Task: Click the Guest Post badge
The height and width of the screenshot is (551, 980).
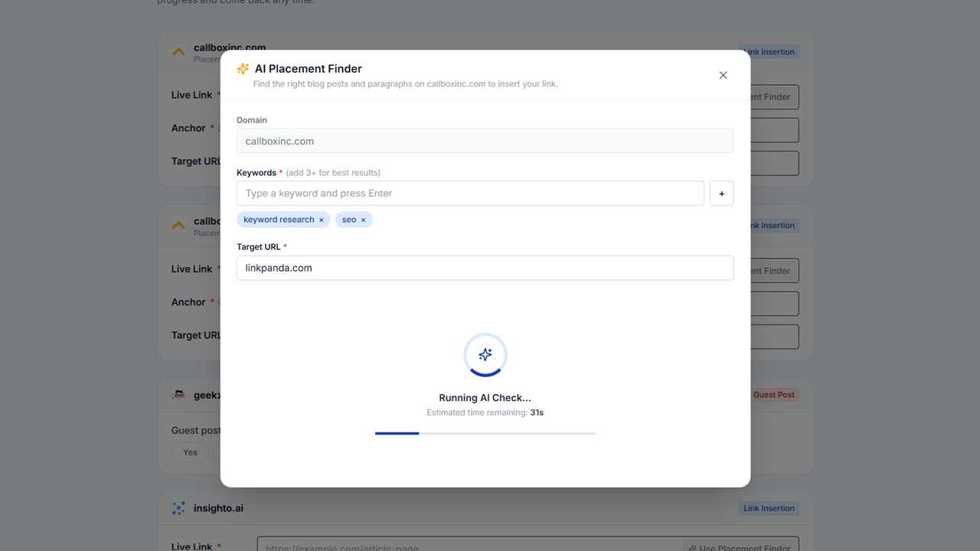Action: pos(773,395)
